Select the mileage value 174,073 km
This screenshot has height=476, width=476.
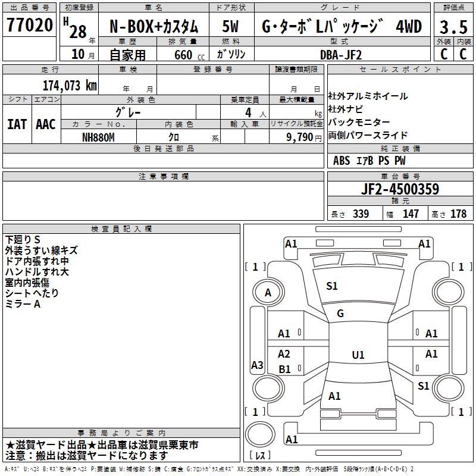(x=70, y=85)
